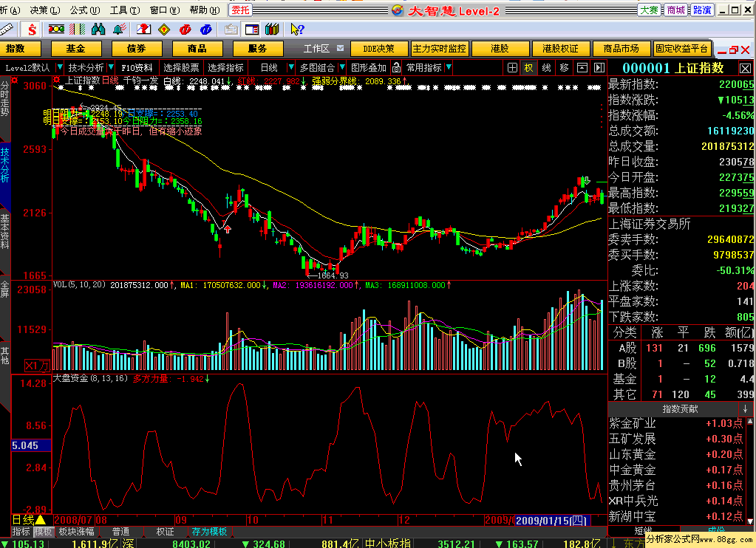
Task: Click the colored stripes toolbar icon
Action: click(x=77, y=30)
